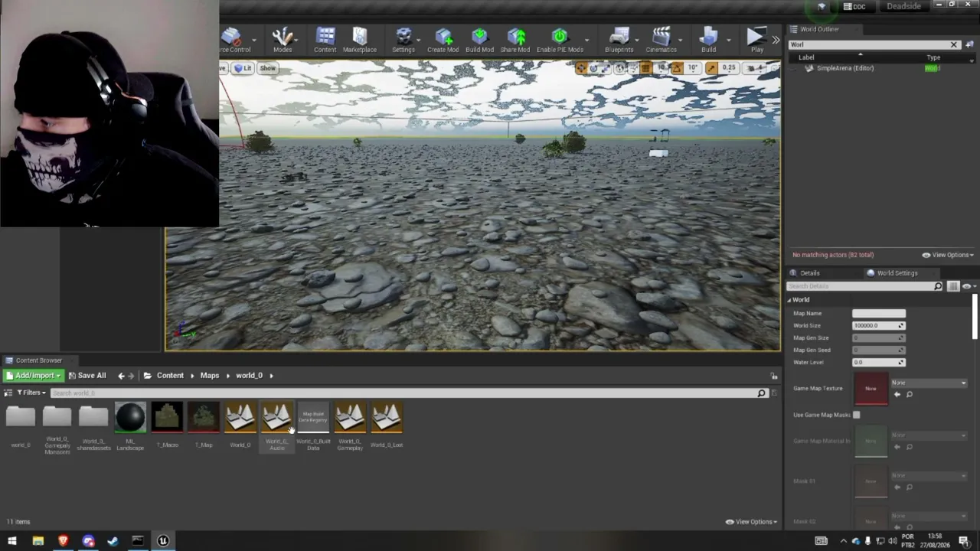Viewport: 980px width, 551px height.
Task: Open the Content browser toolbar button
Action: (325, 40)
